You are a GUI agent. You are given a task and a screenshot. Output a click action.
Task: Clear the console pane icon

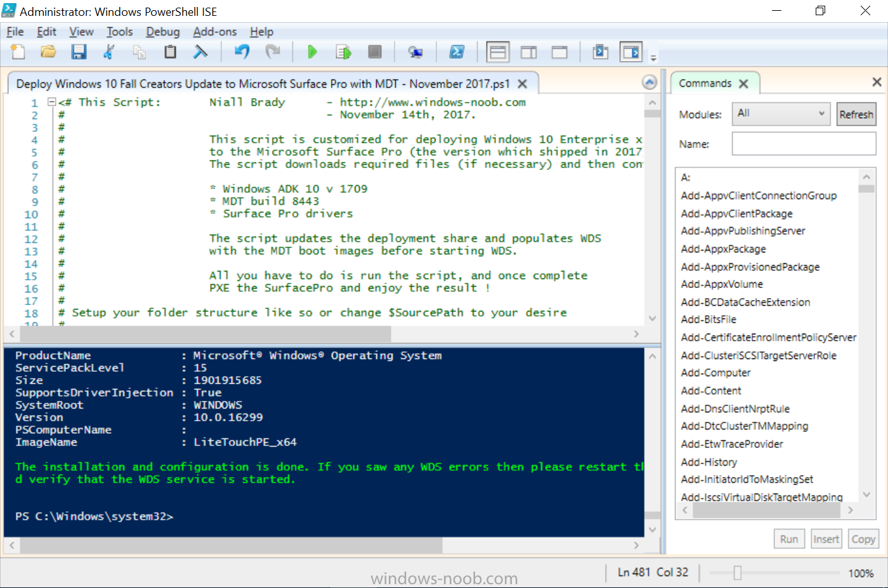200,52
